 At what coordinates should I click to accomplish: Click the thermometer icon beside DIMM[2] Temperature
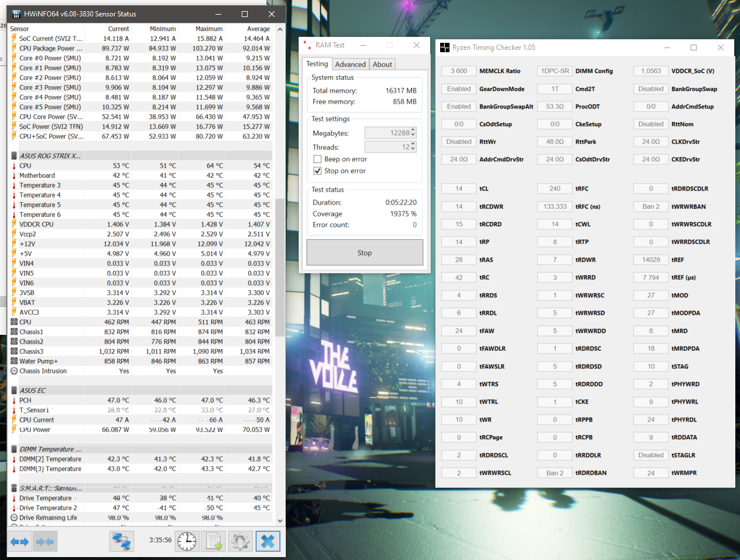coord(14,459)
